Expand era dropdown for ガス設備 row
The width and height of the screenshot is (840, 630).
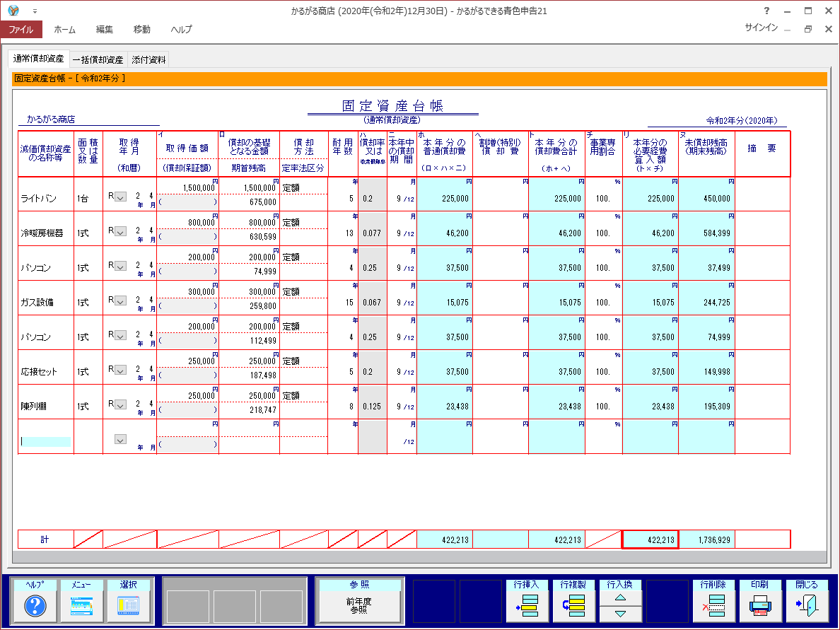point(120,301)
